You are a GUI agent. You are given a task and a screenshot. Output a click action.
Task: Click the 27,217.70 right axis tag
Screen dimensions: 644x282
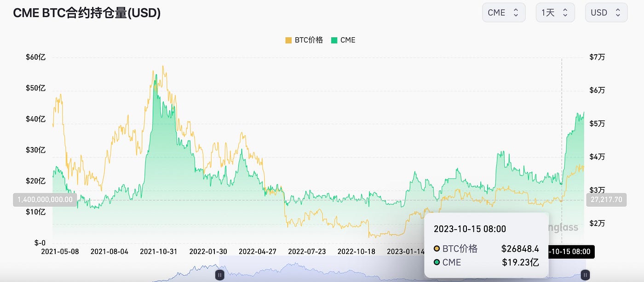click(606, 200)
